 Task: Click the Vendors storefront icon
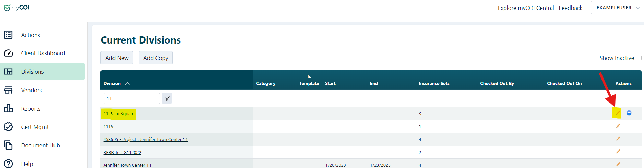[x=8, y=90]
